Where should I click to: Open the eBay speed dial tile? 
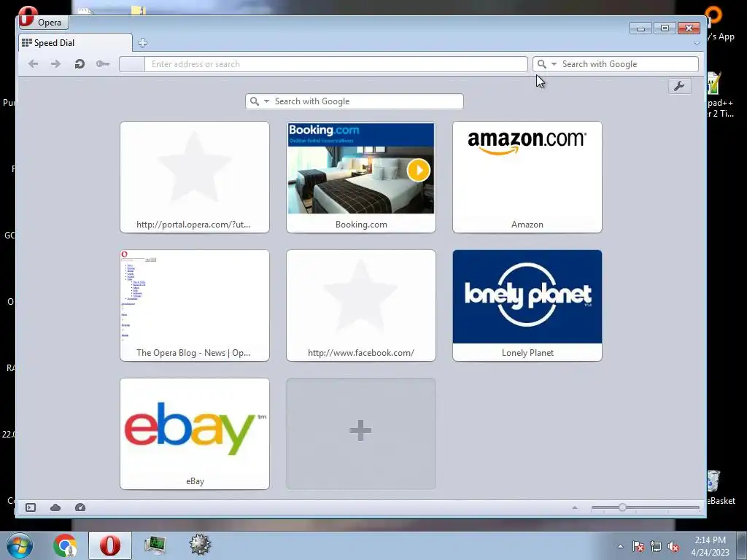click(194, 434)
